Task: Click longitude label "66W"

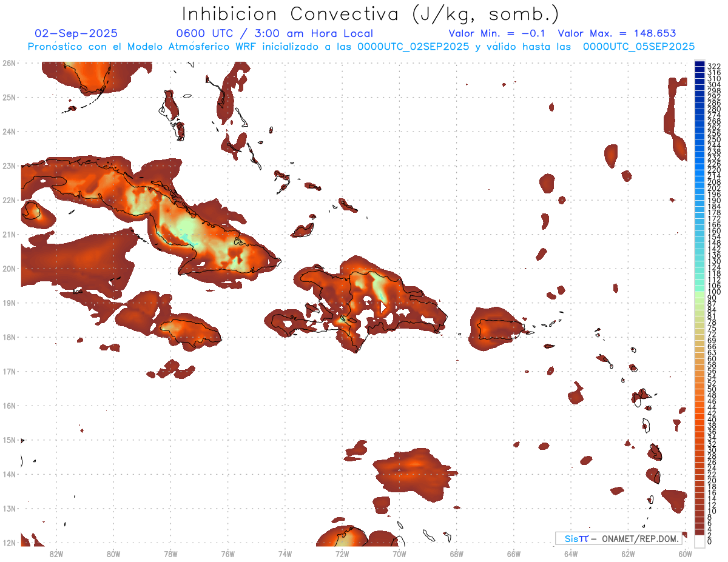Action: tap(514, 554)
